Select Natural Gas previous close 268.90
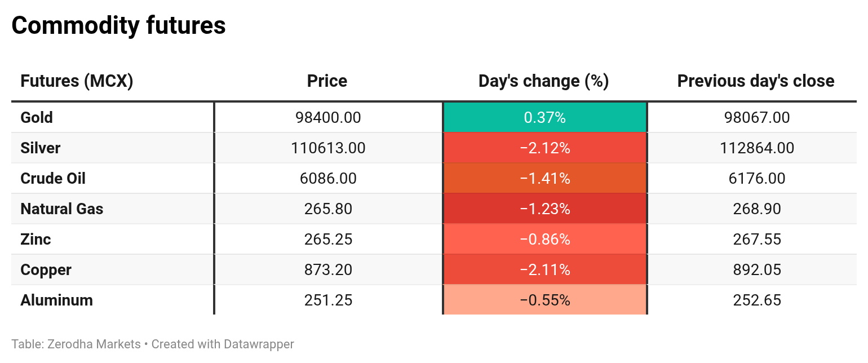Screen dimensions: 868x363 tap(757, 209)
